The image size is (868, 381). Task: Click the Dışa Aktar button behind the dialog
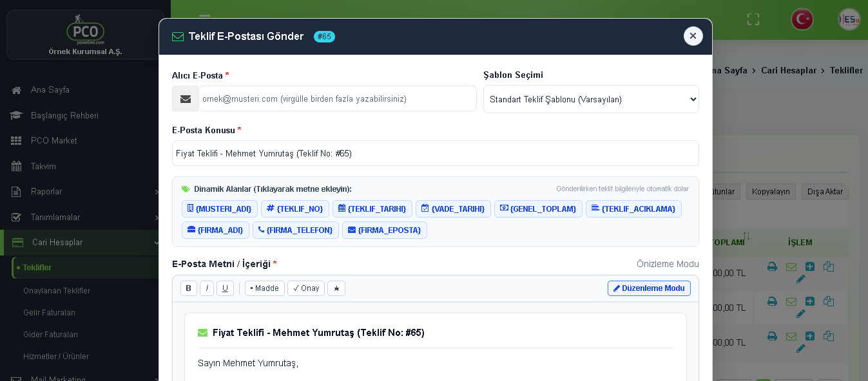coord(825,192)
